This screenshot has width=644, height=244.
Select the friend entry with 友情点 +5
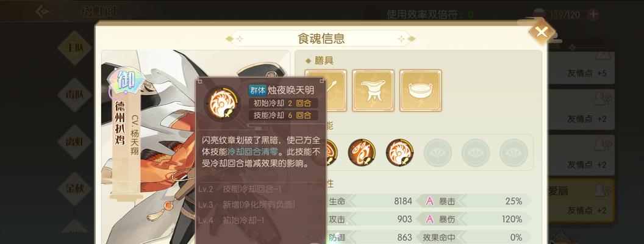pyautogui.click(x=581, y=68)
